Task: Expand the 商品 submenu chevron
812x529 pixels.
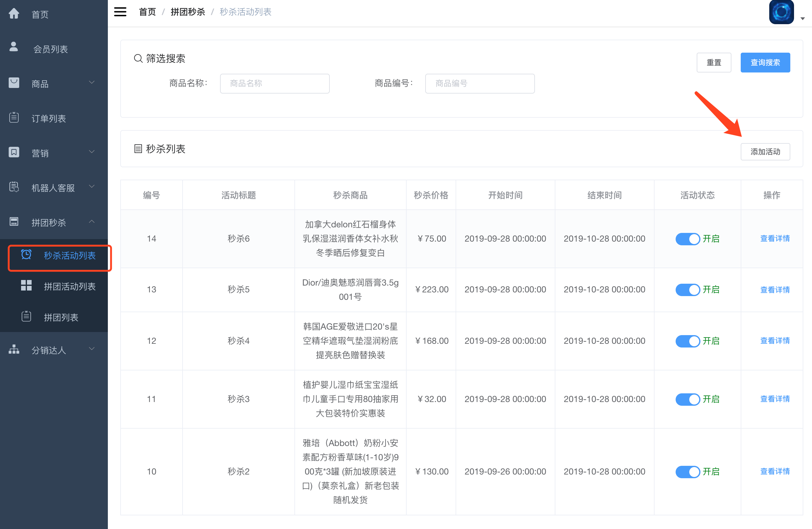Action: (92, 82)
